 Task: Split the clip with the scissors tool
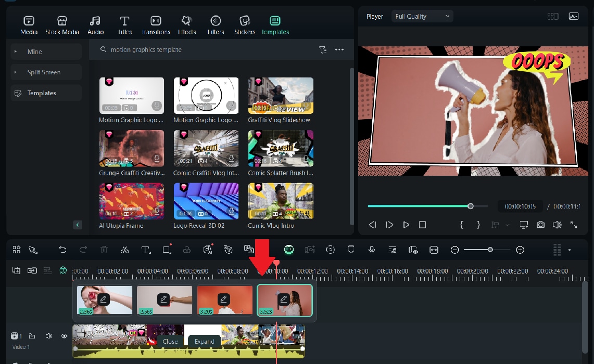124,250
